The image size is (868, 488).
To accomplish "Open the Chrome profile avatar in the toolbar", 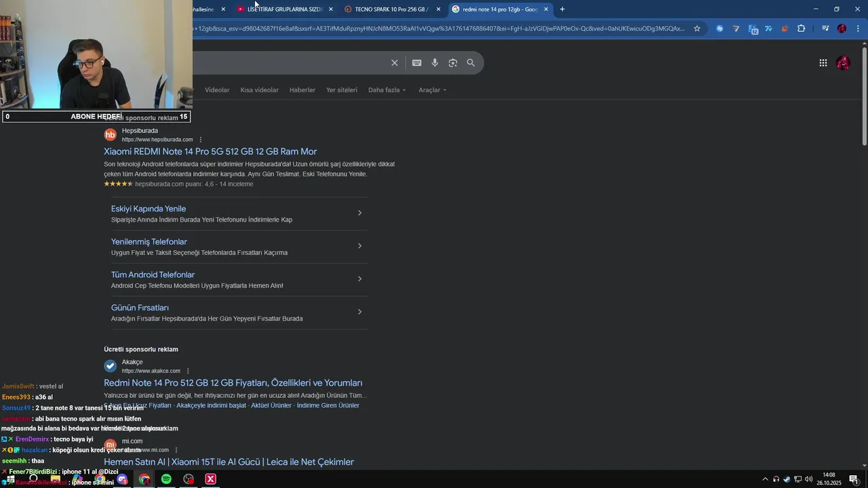I will click(842, 28).
